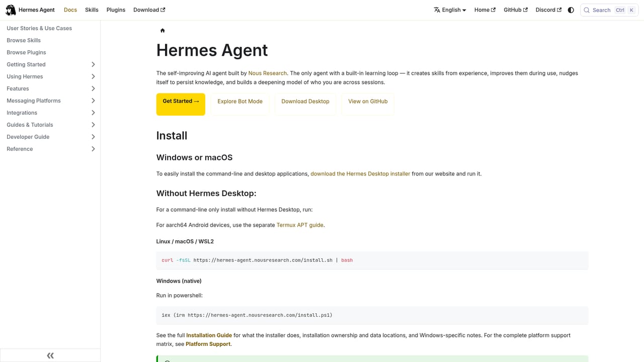Click the curl install command block
The width and height of the screenshot is (644, 362).
(372, 260)
